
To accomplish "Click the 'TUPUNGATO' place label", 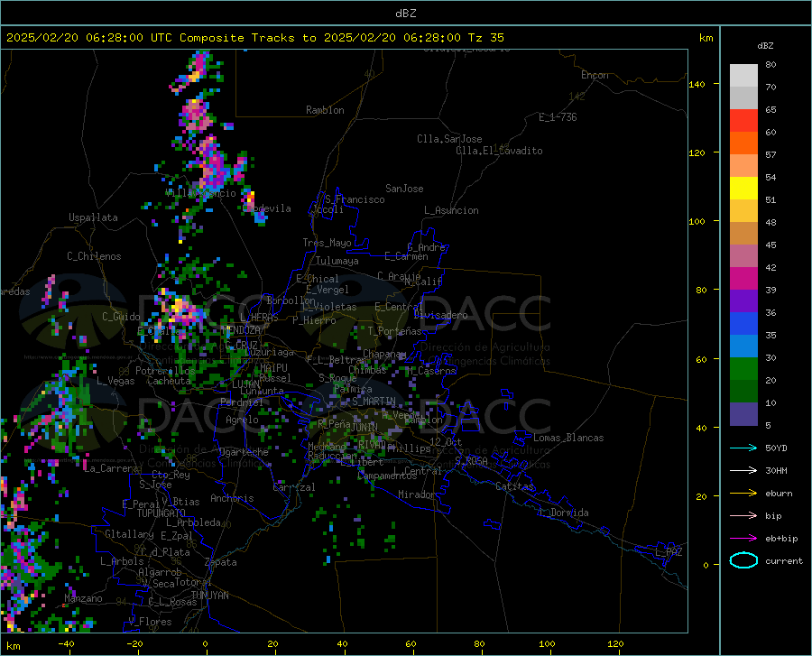I will (161, 513).
